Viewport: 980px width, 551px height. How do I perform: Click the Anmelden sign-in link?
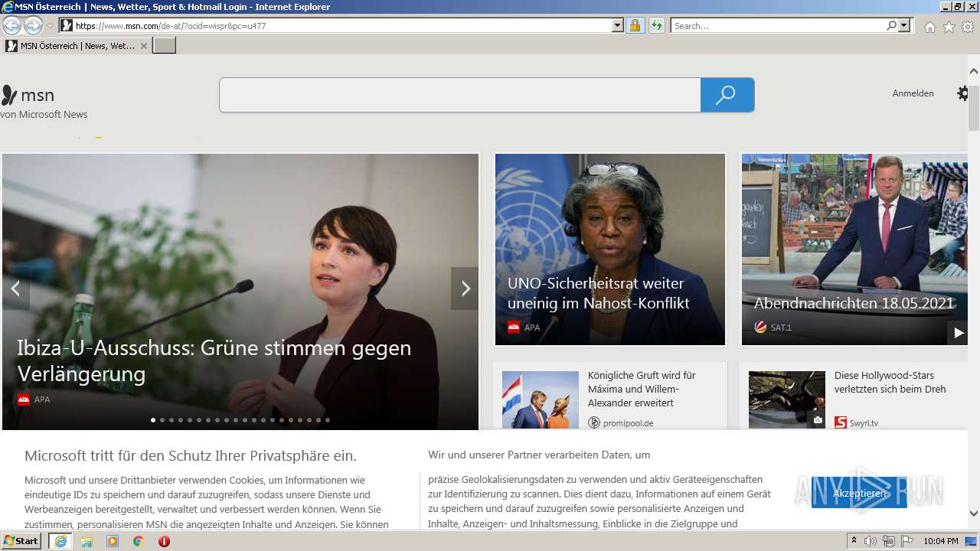(x=913, y=93)
